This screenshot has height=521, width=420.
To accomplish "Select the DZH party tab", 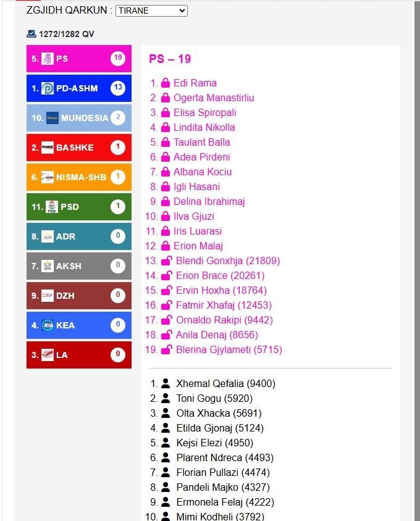I will pyautogui.click(x=79, y=296).
